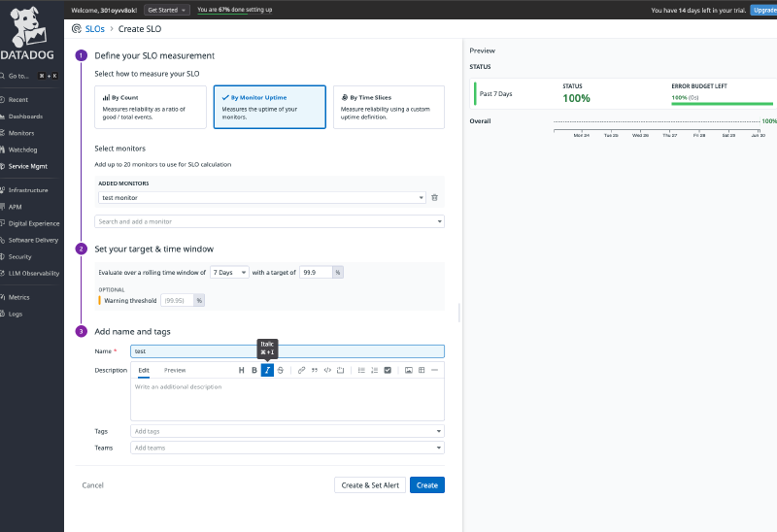The width and height of the screenshot is (777, 532).
Task: Open Go to search in sidebar
Action: [x=30, y=76]
